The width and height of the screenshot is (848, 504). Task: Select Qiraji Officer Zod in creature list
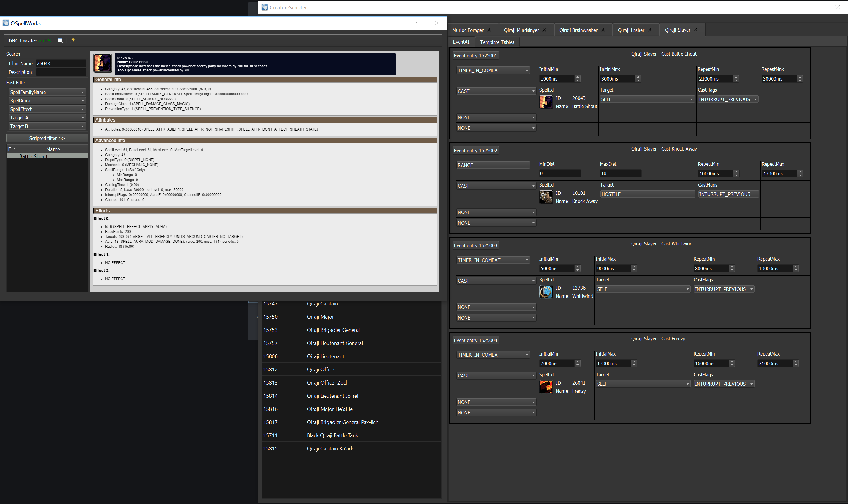[326, 382]
